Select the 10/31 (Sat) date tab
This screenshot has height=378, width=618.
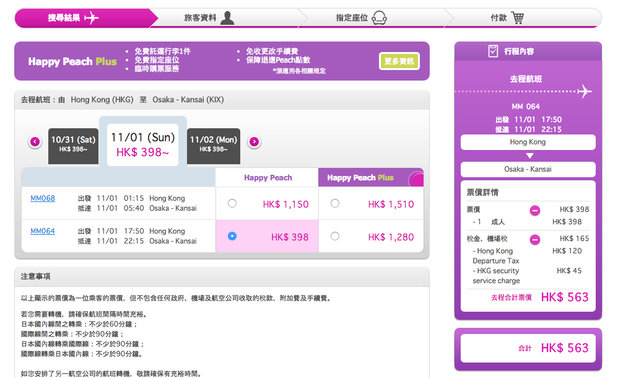[x=73, y=146]
